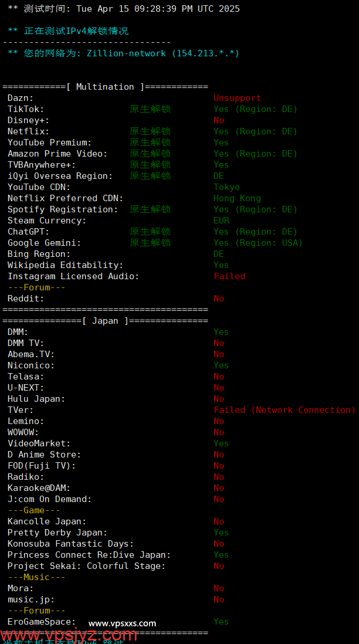Click the Reddit label

[26, 299]
